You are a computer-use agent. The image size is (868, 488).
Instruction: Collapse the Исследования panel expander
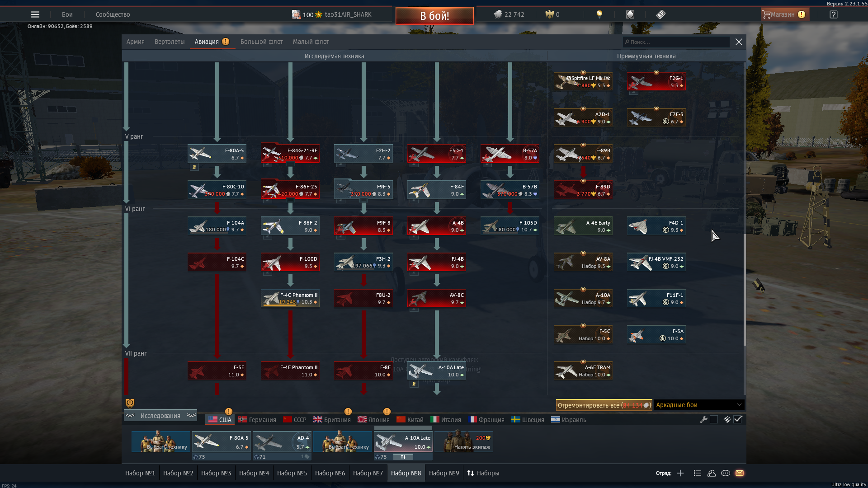(160, 416)
